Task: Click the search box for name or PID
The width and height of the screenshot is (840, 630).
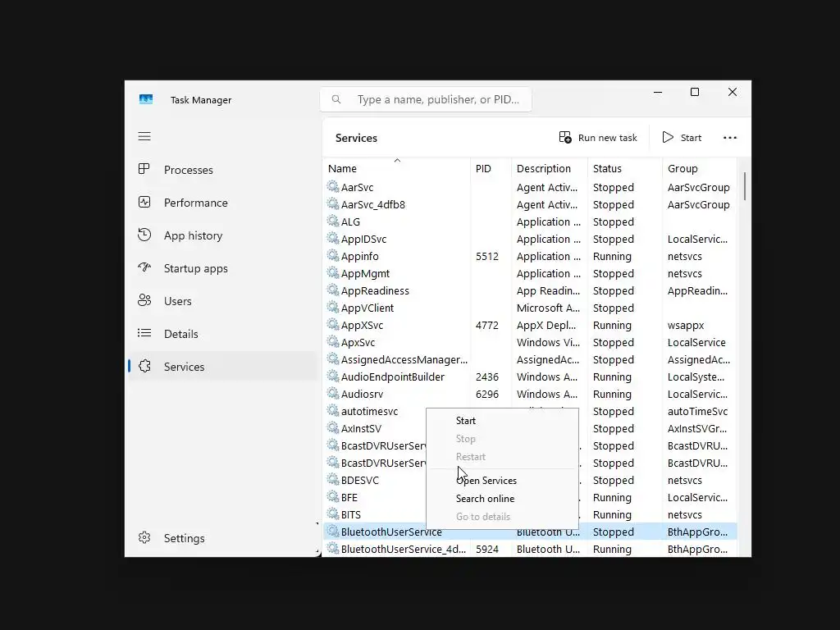Action: coord(426,99)
